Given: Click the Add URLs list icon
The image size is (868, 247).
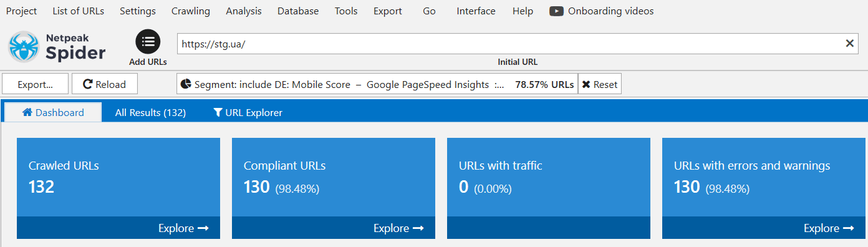Looking at the screenshot, I should coord(148,42).
